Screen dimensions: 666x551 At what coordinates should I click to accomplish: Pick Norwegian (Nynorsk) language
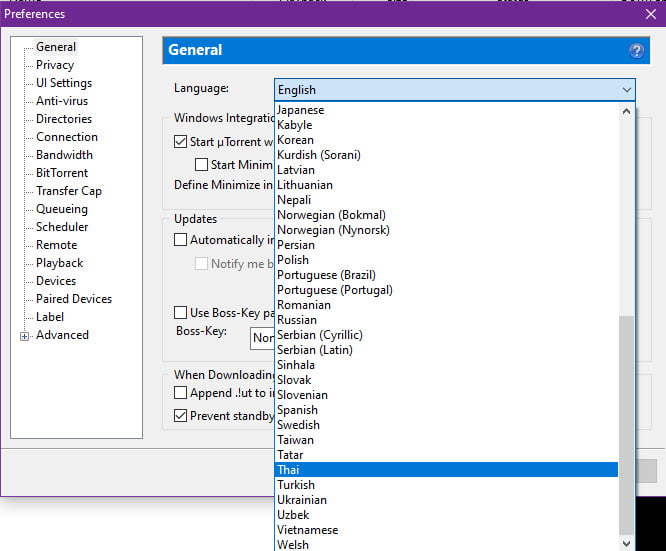pyautogui.click(x=446, y=230)
